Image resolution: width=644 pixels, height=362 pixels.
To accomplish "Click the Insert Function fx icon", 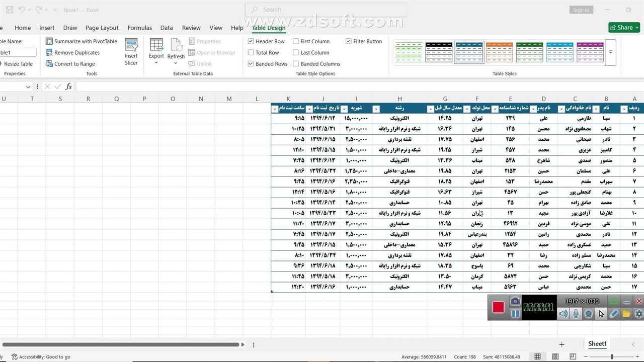I will (x=69, y=86).
